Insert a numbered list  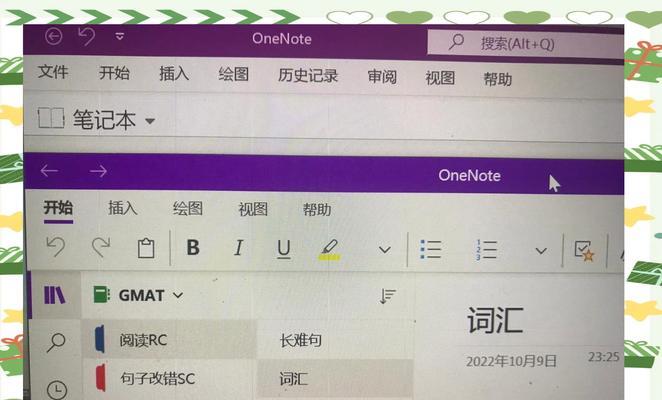coord(486,250)
